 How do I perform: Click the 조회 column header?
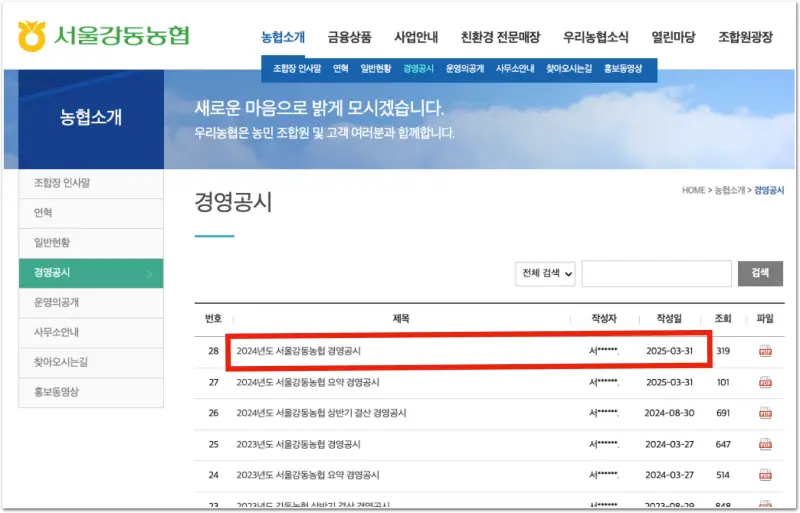click(x=723, y=319)
